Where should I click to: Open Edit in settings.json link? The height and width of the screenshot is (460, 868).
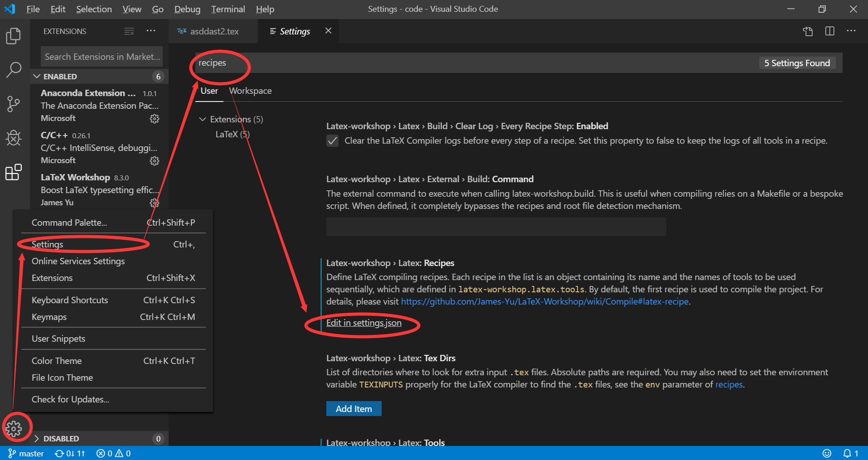[364, 323]
